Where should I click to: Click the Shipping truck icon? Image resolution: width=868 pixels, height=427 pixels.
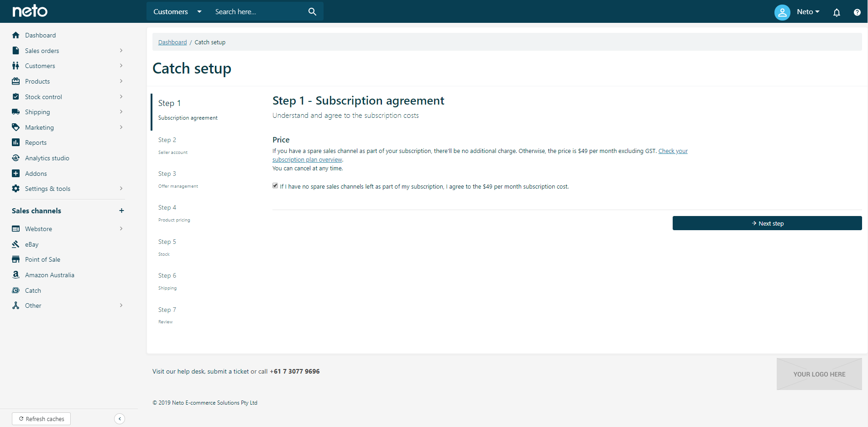coord(16,112)
